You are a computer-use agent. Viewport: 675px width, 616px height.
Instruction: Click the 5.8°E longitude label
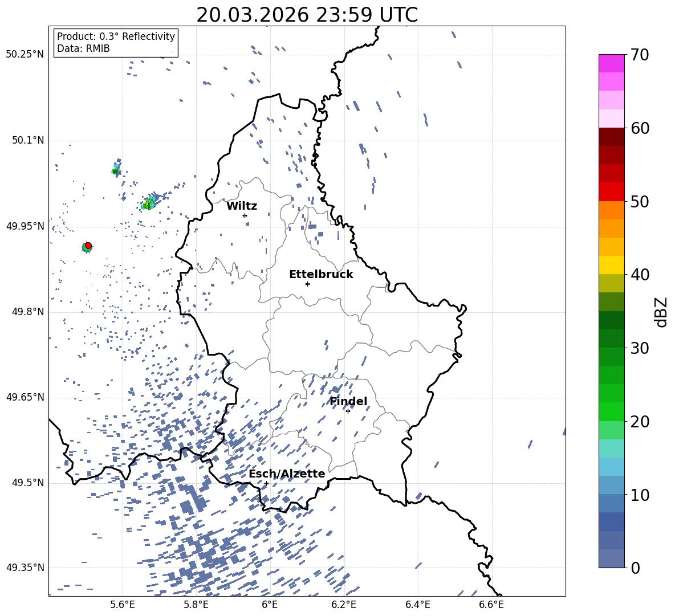click(196, 605)
